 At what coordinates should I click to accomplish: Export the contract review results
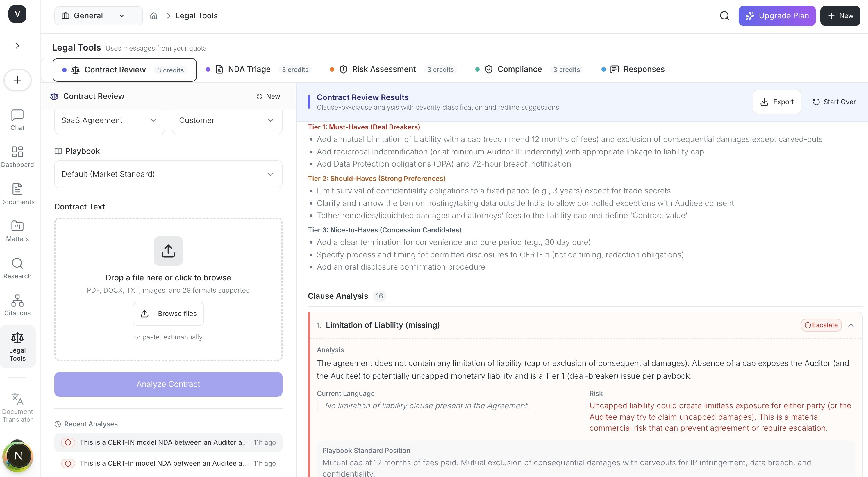click(777, 102)
